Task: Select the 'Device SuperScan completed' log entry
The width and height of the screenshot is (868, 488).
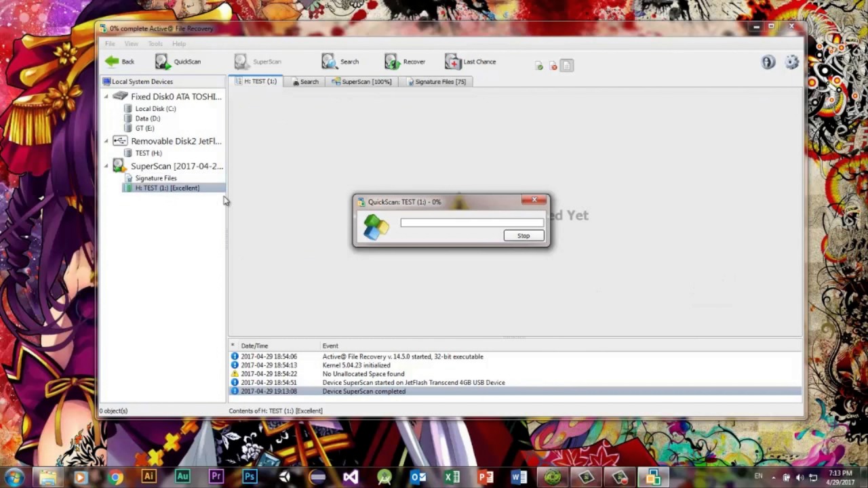Action: point(515,392)
